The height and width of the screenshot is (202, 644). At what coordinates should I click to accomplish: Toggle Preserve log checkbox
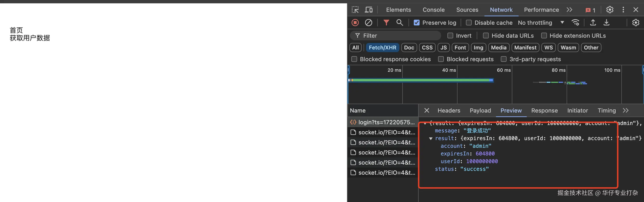(416, 23)
